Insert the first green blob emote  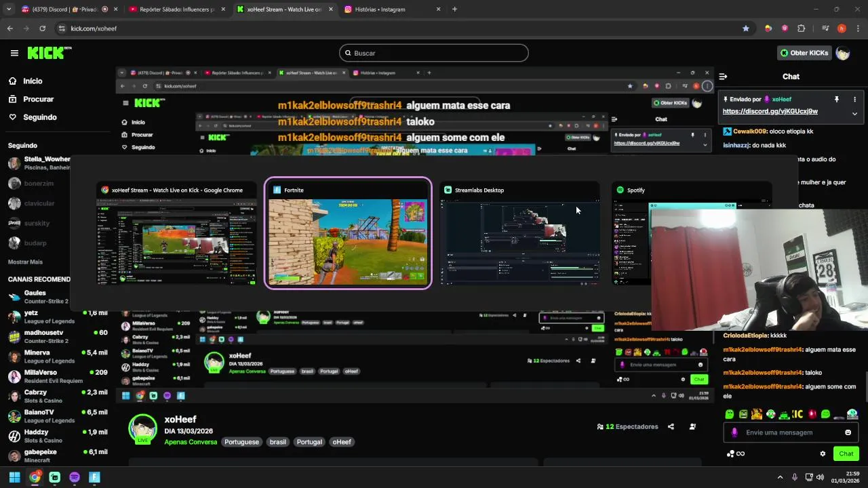point(730,414)
